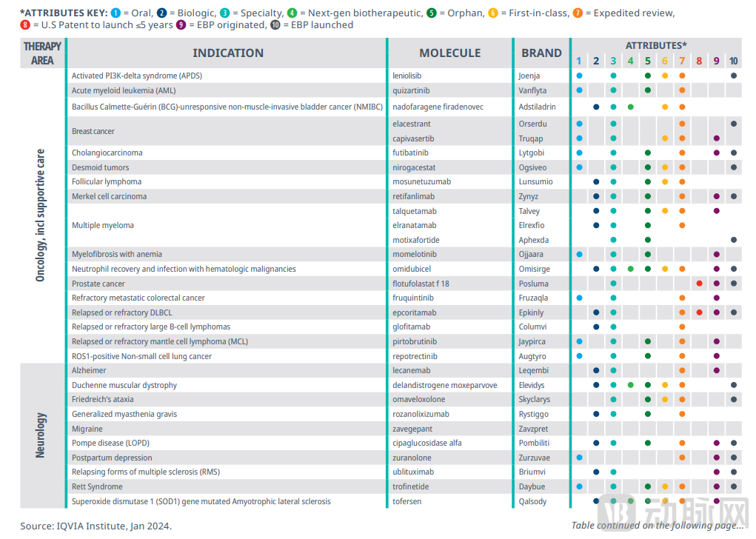Viewport: 756px width, 539px height.
Task: Click the 'Cholangiocarcinoma' indication
Action: [107, 153]
